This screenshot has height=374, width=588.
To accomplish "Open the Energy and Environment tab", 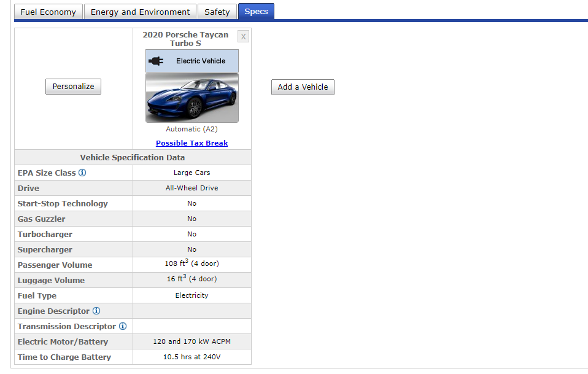I will (x=141, y=12).
